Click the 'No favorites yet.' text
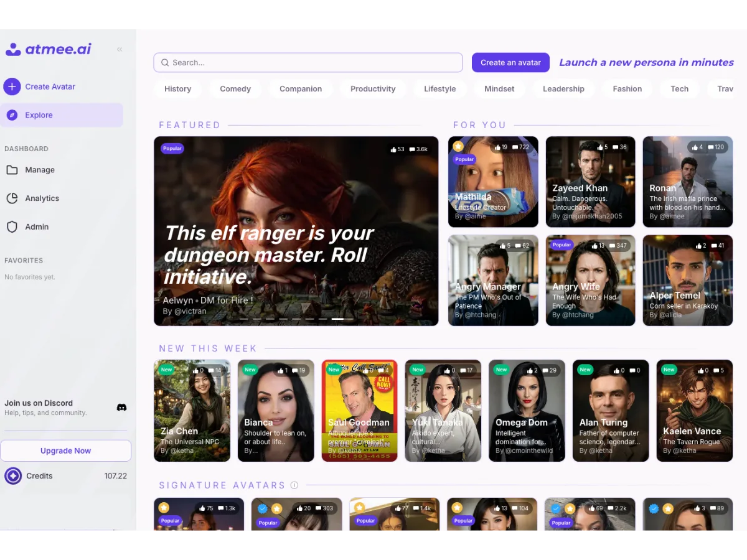Image resolution: width=747 pixels, height=560 pixels. [30, 277]
